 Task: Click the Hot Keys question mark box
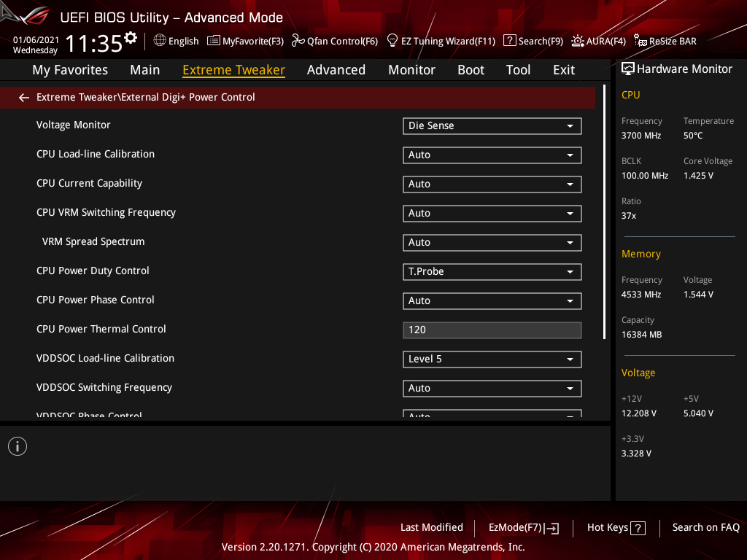coord(638,528)
